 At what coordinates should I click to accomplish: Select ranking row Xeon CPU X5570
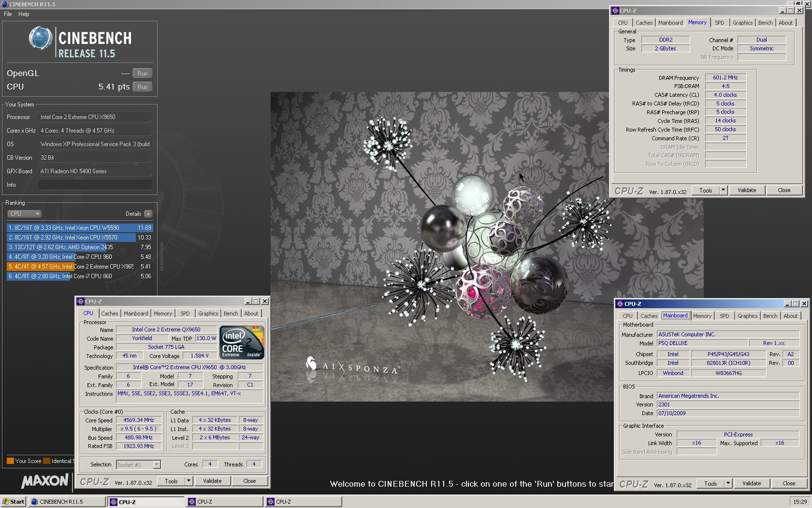click(80, 238)
